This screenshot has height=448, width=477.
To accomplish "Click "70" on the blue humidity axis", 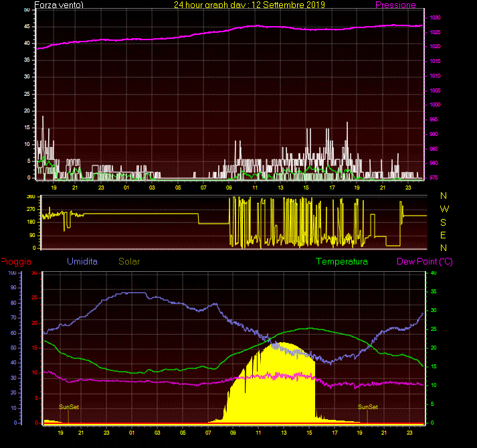I will click(x=13, y=318).
